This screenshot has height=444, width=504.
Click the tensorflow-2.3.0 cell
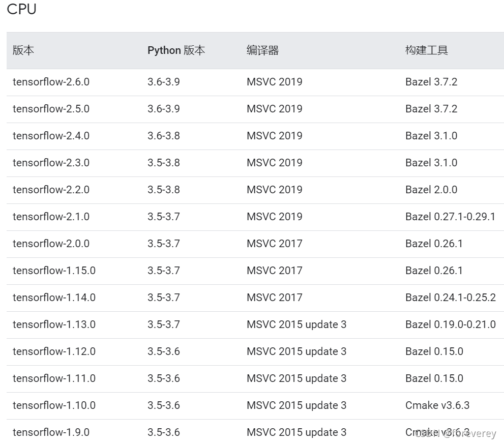pos(51,163)
